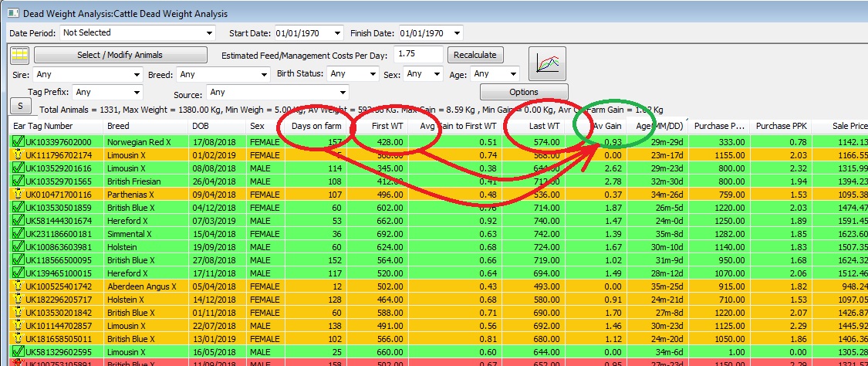The height and width of the screenshot is (366, 868).
Task: Click cow icon for UK111796702174
Action: tap(18, 155)
